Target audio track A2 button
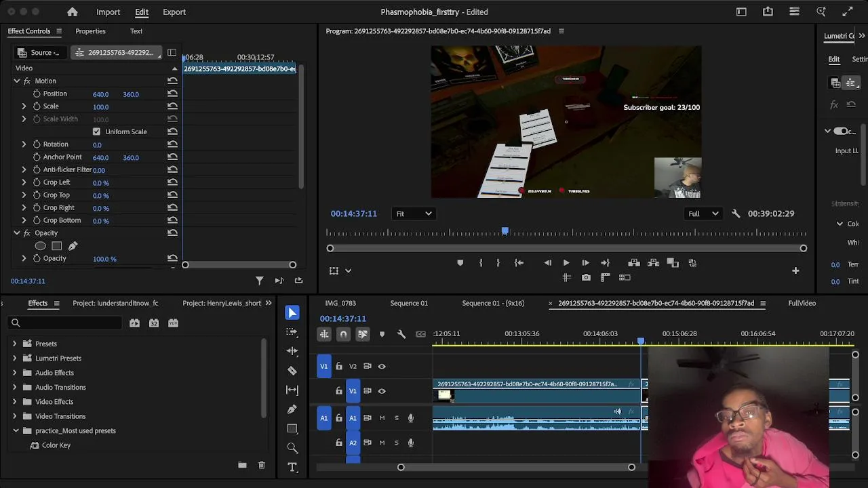The width and height of the screenshot is (868, 488). point(353,443)
